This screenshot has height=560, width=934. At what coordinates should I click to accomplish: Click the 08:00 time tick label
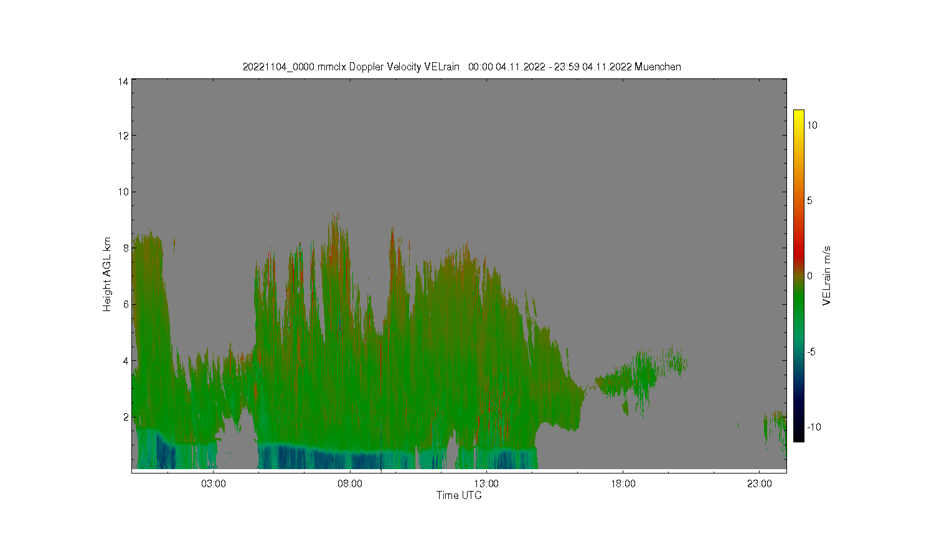[x=350, y=483]
